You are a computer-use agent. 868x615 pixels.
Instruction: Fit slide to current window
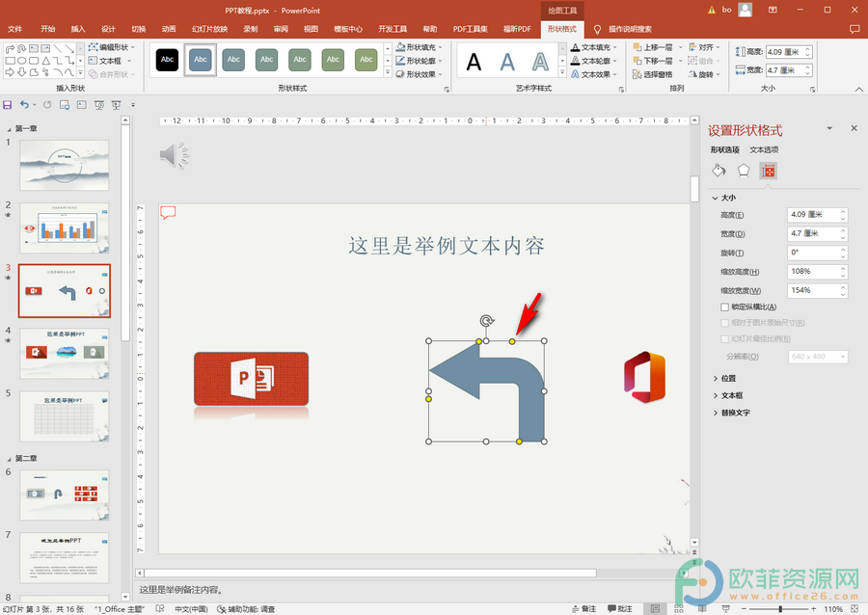point(854,609)
